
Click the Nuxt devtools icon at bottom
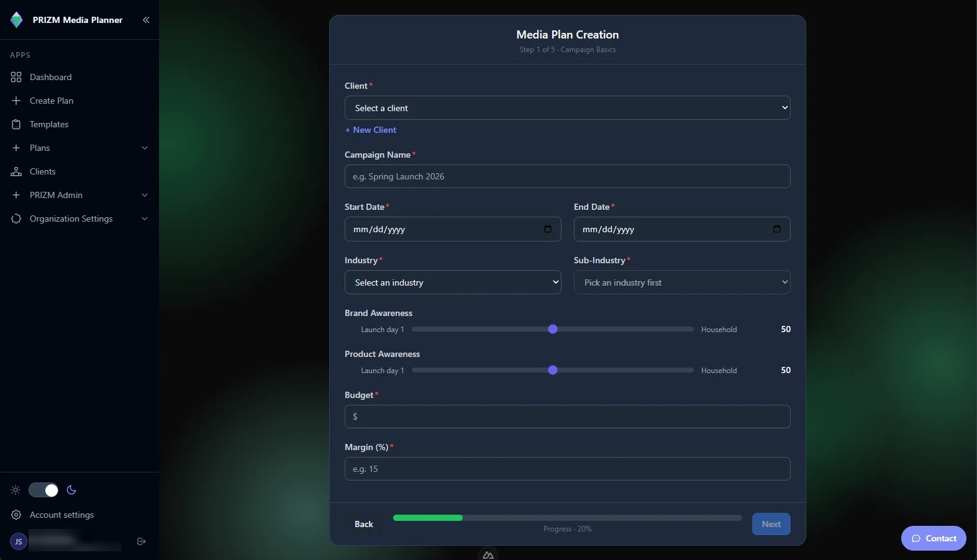(488, 554)
